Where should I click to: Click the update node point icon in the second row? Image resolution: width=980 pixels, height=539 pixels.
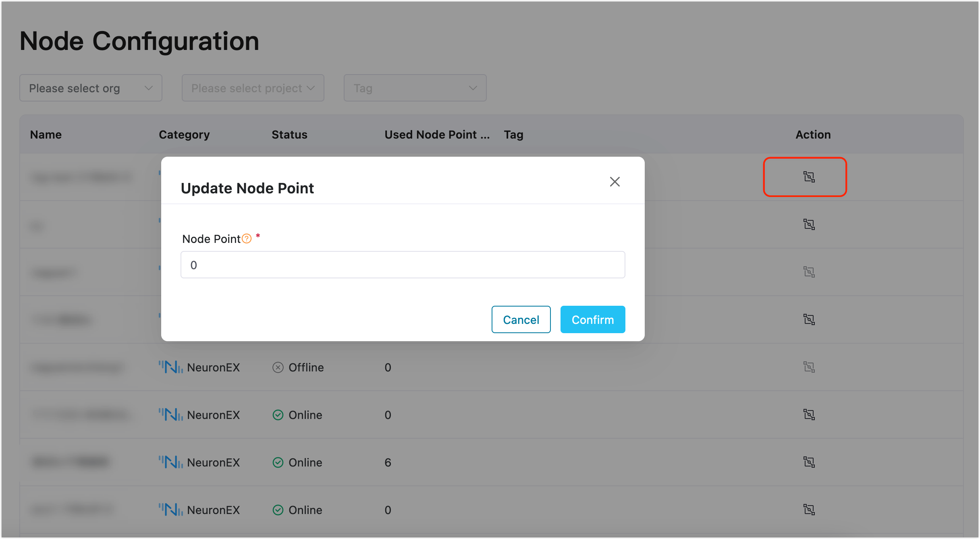click(809, 224)
